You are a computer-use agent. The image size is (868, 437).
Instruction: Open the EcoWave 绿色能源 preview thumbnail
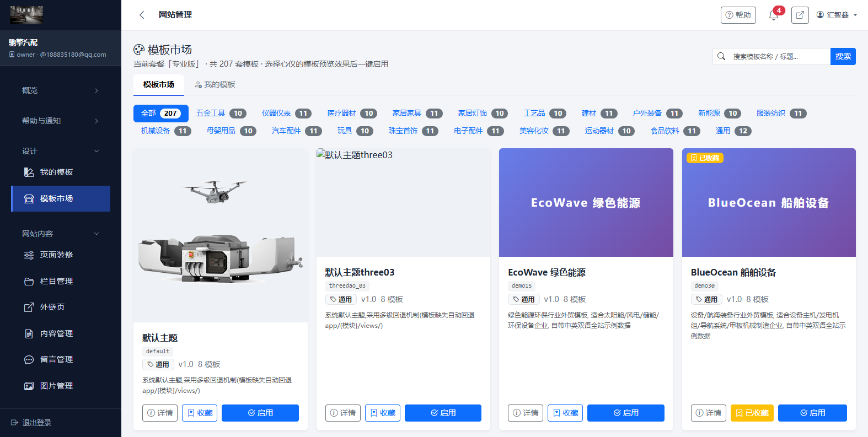[x=586, y=202]
